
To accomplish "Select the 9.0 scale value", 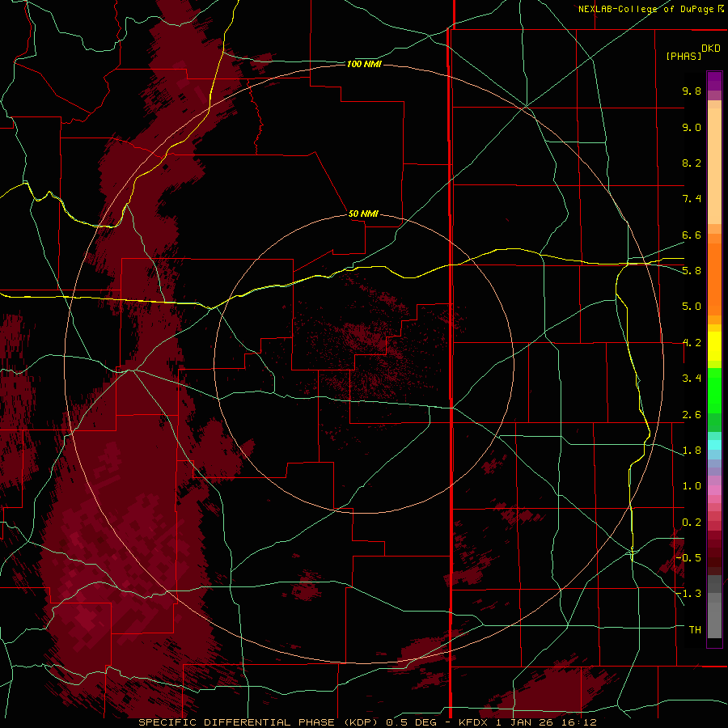I will (x=692, y=127).
